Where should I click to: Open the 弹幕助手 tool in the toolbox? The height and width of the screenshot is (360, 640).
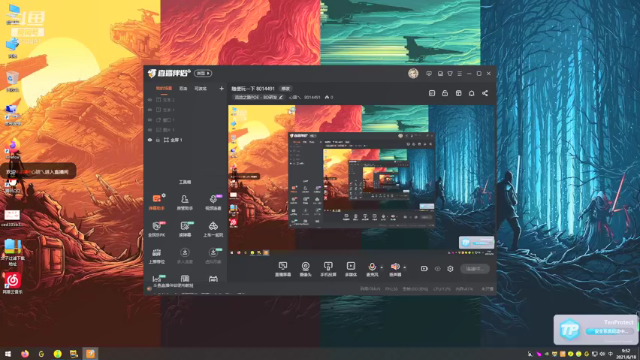(157, 202)
